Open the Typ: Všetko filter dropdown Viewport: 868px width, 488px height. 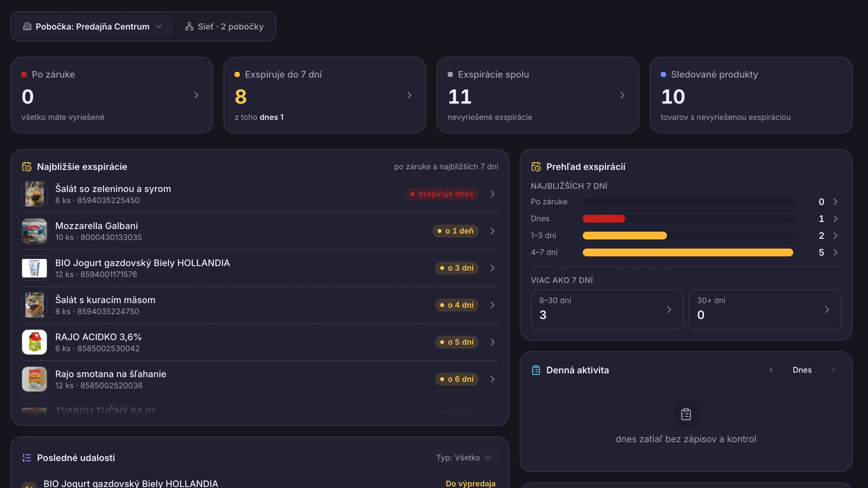(x=464, y=457)
